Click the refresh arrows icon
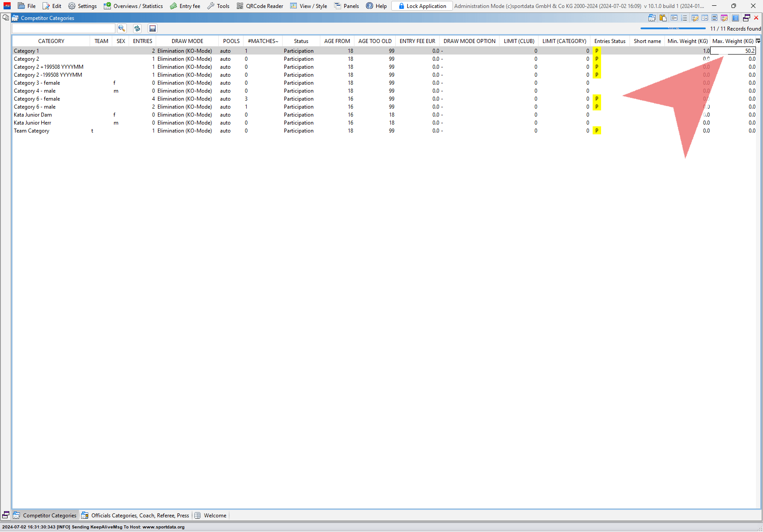Viewport: 763px width, 532px height. pos(137,28)
